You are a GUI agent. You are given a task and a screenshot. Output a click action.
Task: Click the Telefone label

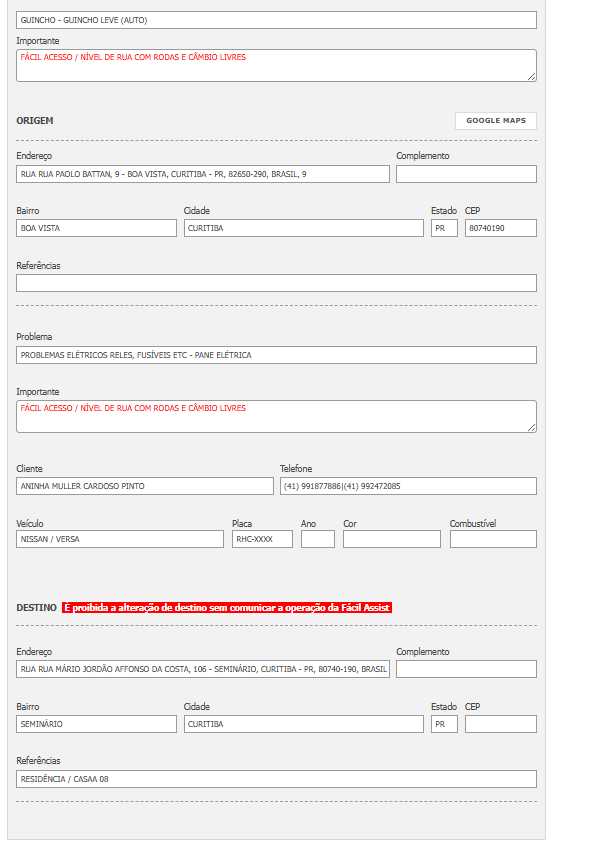click(x=296, y=468)
